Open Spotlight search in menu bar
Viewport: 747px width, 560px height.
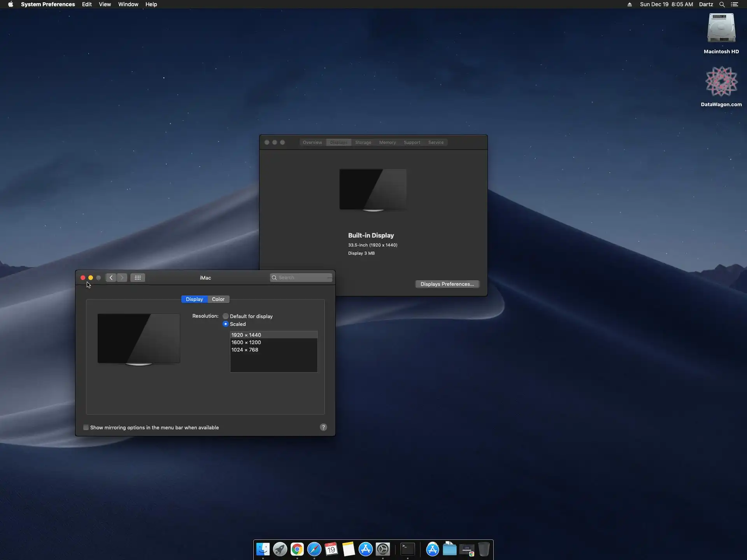[x=722, y=4]
